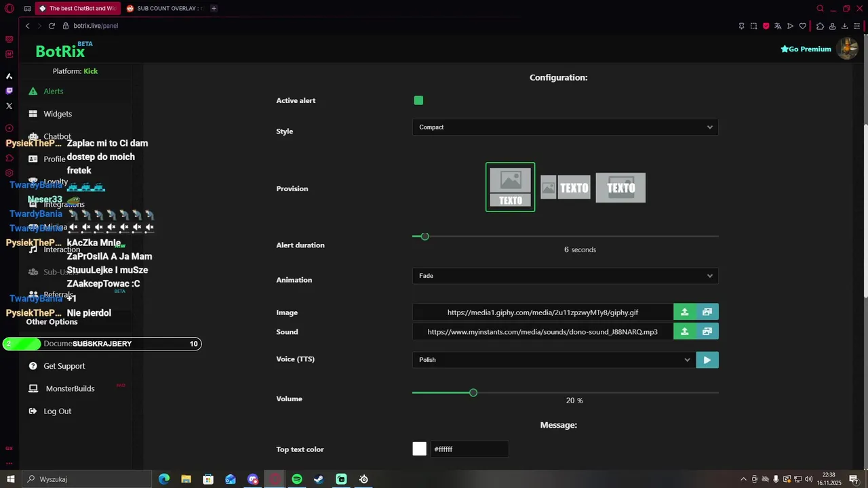Open Spotify from the taskbar

[297, 479]
